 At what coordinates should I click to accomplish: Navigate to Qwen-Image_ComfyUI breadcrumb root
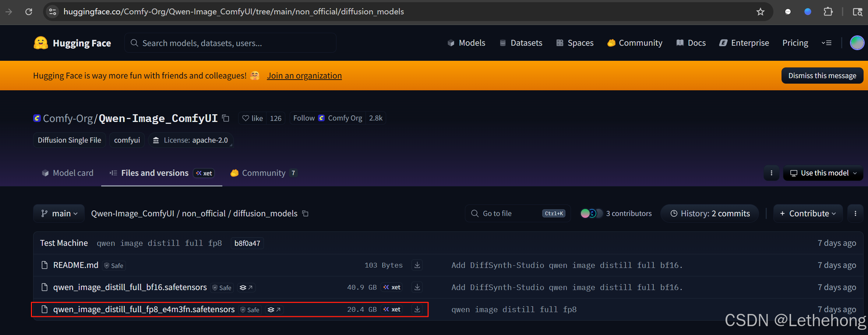133,213
